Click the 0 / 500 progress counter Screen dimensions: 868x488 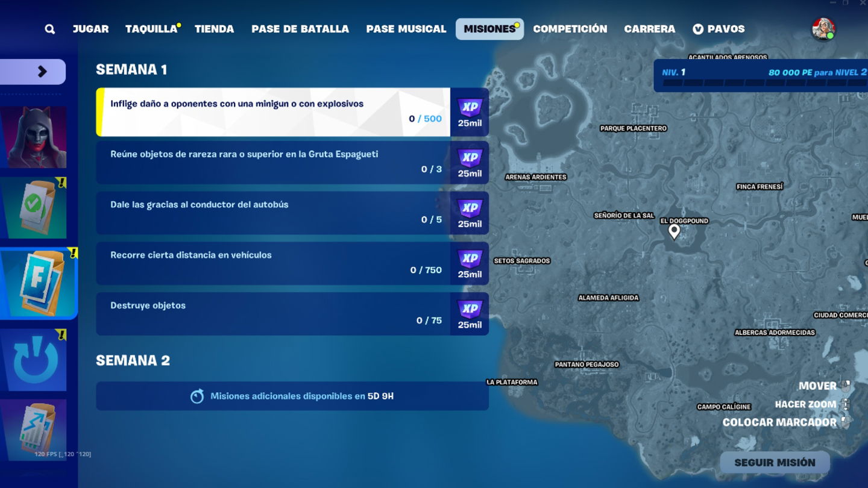click(x=425, y=119)
